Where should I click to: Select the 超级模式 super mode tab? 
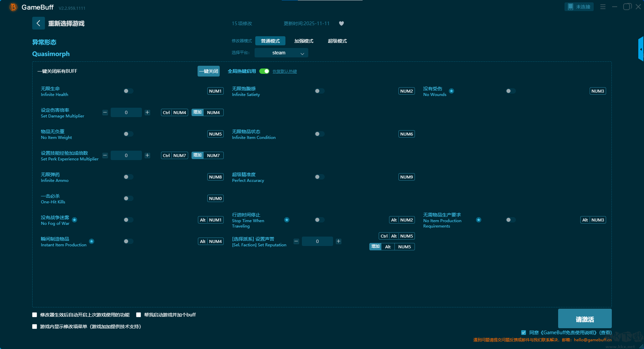pos(337,41)
